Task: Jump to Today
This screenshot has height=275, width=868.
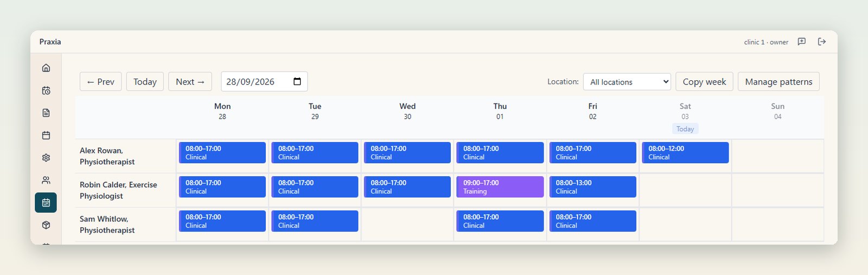Action: coord(145,81)
